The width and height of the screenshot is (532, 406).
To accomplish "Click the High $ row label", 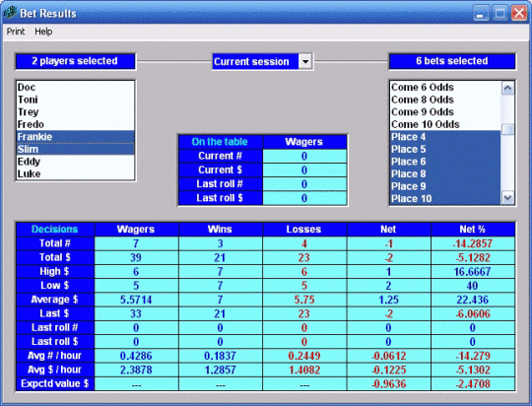I will tap(54, 271).
